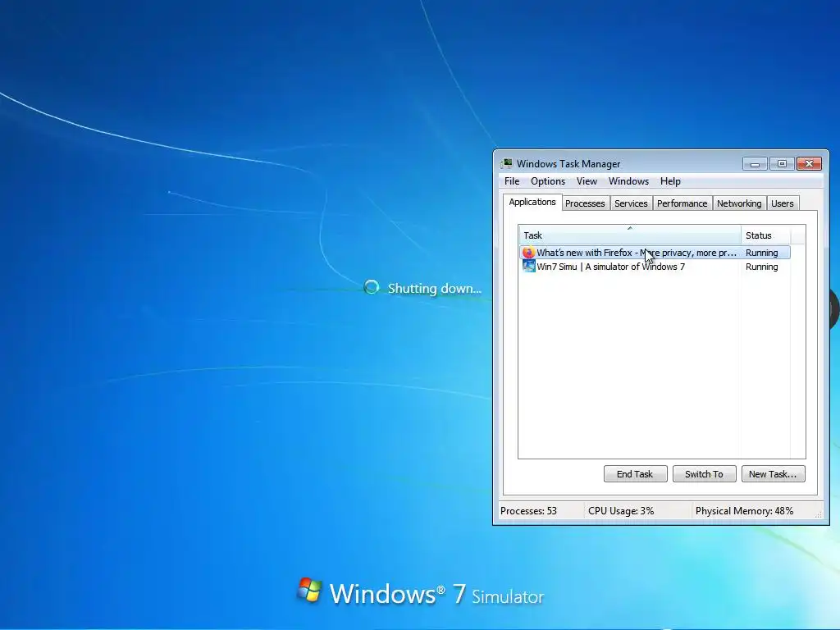Maximize the Windows Task Manager window
Viewport: 840px width, 630px height.
tap(782, 163)
